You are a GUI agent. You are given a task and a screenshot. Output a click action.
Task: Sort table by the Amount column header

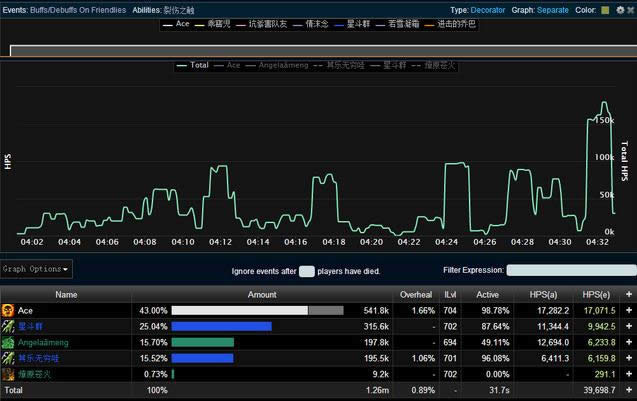coord(262,295)
